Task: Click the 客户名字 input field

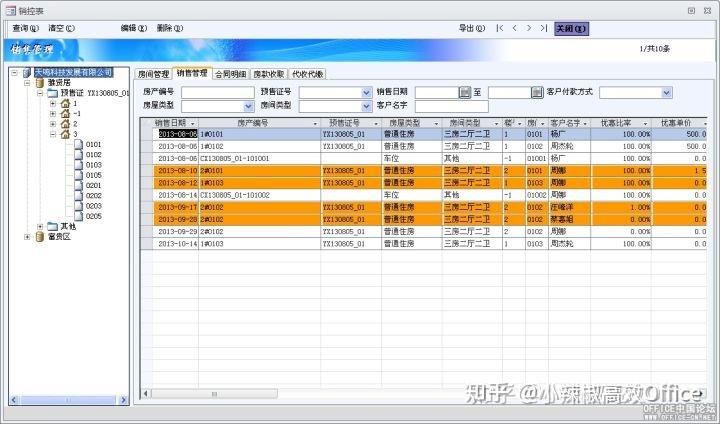Action: point(451,107)
